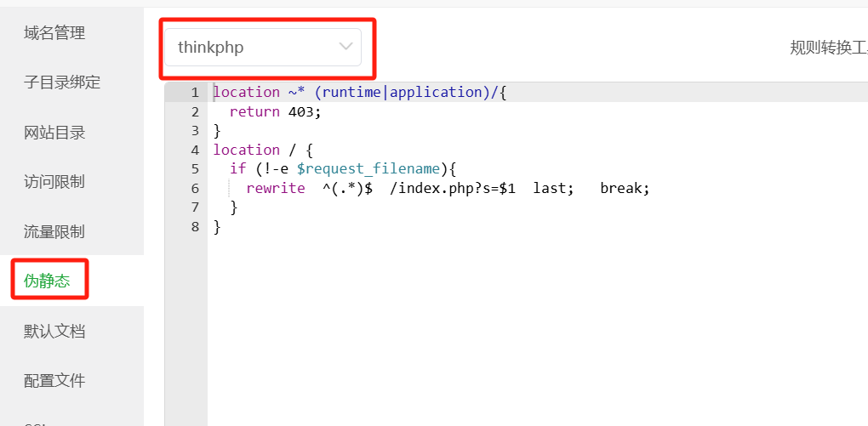Click on the 'return 403;' code line
Screen dimensions: 868x426
click(x=276, y=111)
